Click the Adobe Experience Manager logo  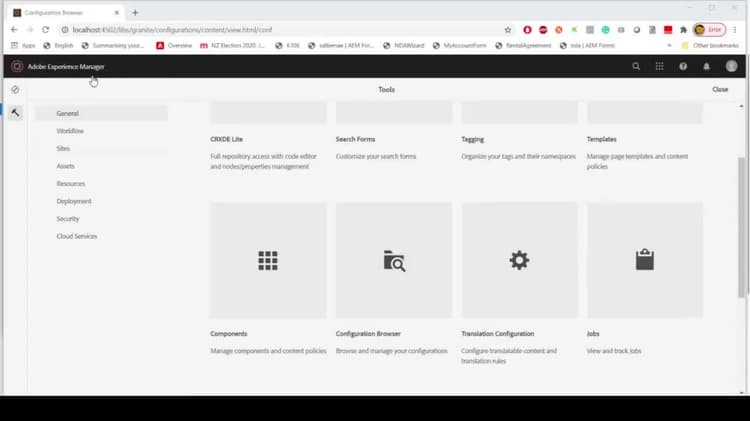pos(17,66)
